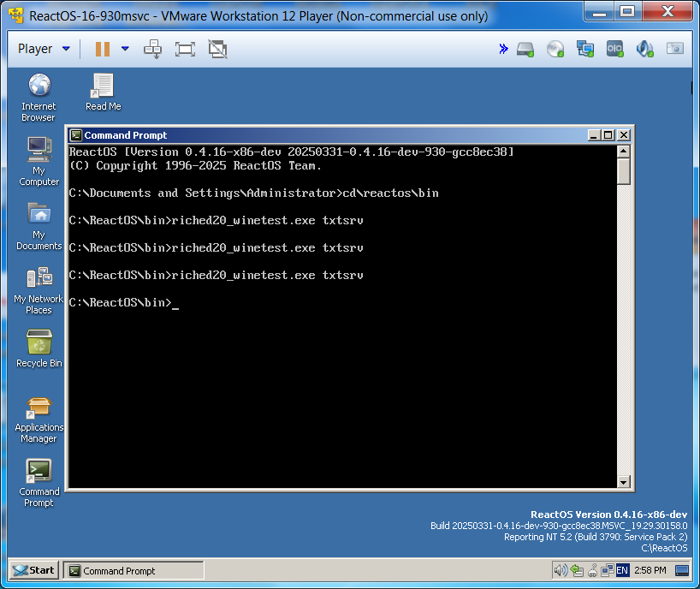Click the sound card device icon
The height and width of the screenshot is (589, 700).
pyautogui.click(x=644, y=49)
